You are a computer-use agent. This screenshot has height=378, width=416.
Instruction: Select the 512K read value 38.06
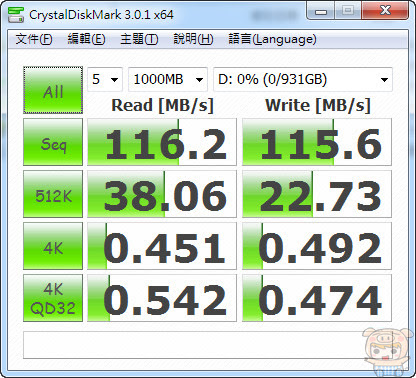point(162,194)
